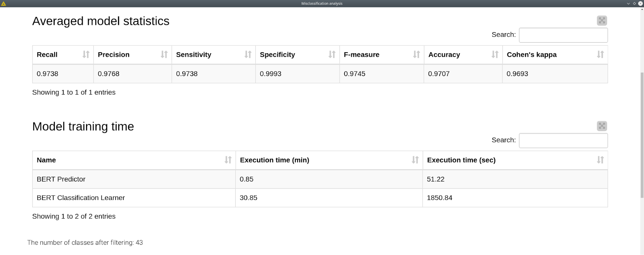Viewport: 644px width, 255px height.
Task: Click the Averaged model statistics heading
Action: pyautogui.click(x=101, y=21)
